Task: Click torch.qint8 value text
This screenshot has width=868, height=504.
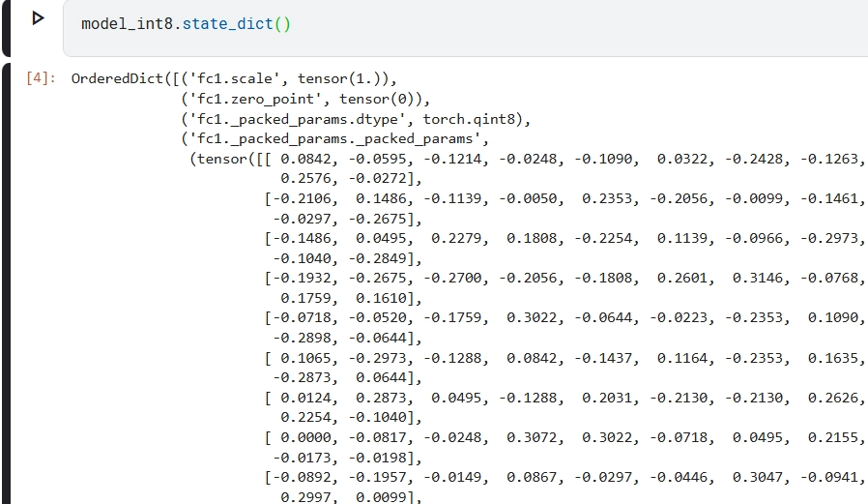Action: pos(473,119)
